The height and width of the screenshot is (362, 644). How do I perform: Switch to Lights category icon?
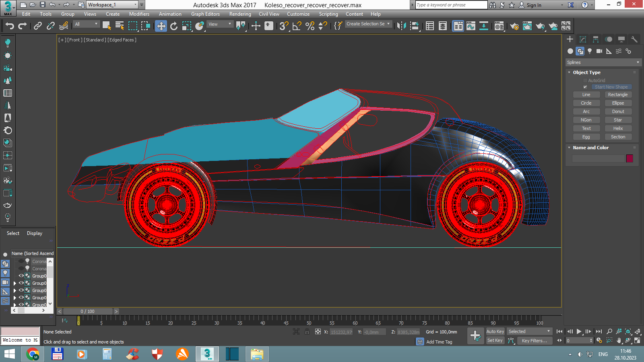(x=590, y=51)
